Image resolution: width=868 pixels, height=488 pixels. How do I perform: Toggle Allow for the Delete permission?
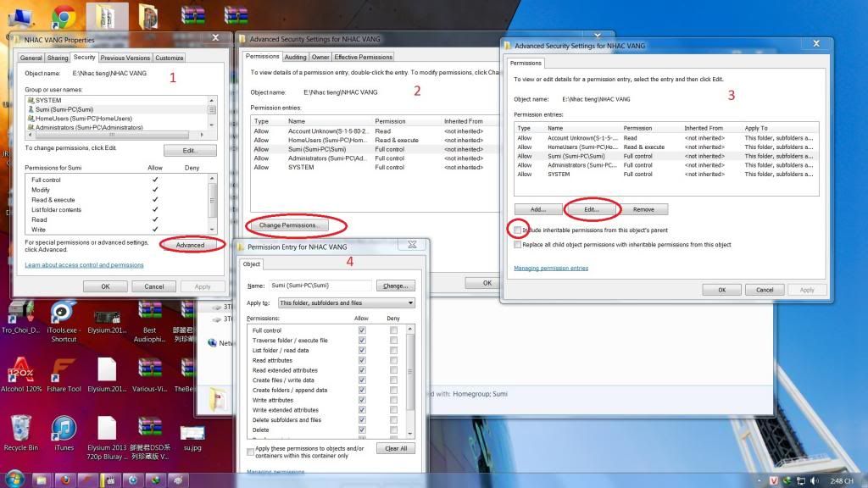[362, 430]
